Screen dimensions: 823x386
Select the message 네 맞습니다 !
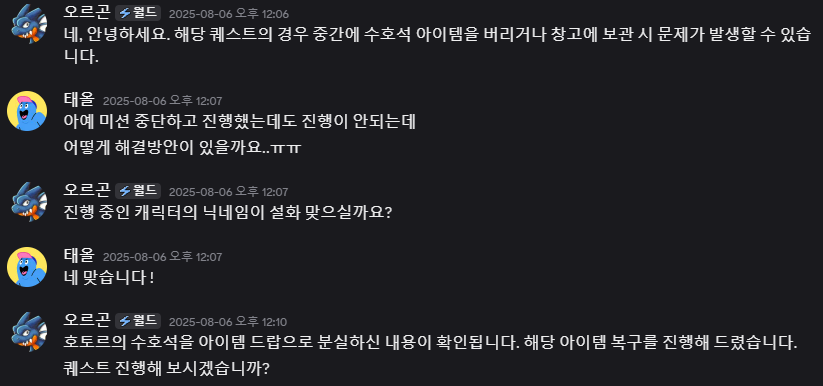pos(109,277)
